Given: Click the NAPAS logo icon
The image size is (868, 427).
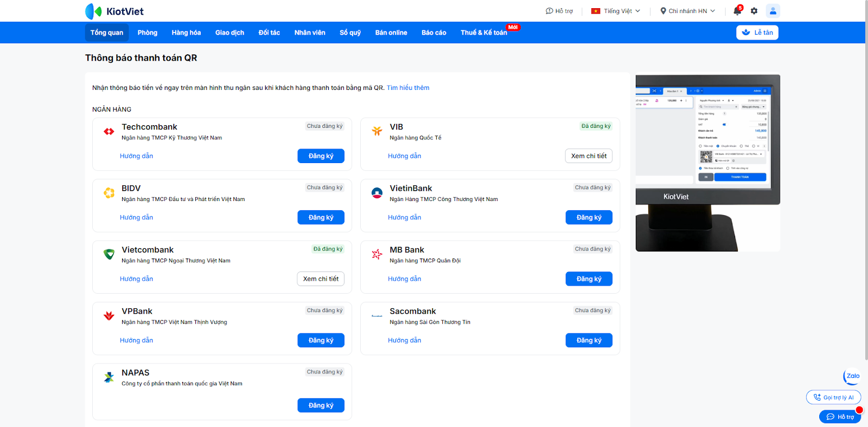Looking at the screenshot, I should tap(109, 377).
